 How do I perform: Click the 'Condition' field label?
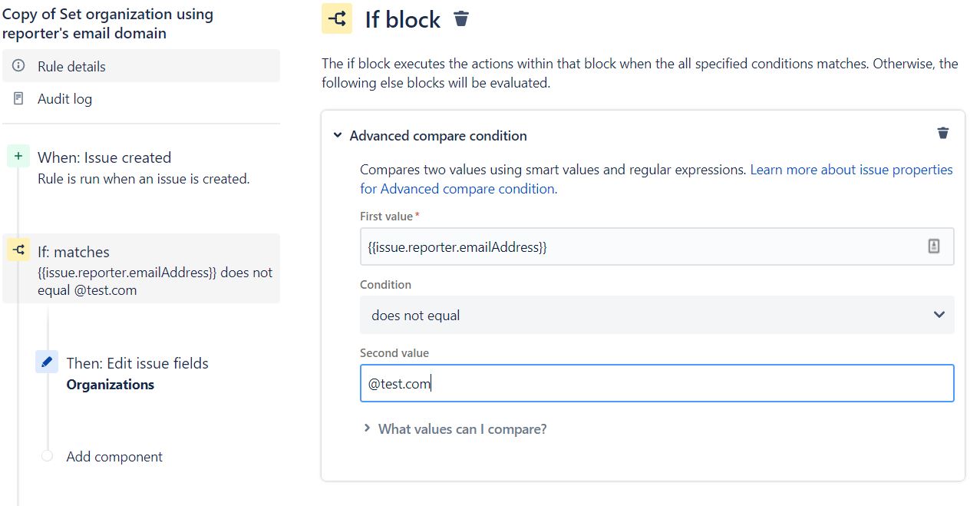click(x=385, y=285)
